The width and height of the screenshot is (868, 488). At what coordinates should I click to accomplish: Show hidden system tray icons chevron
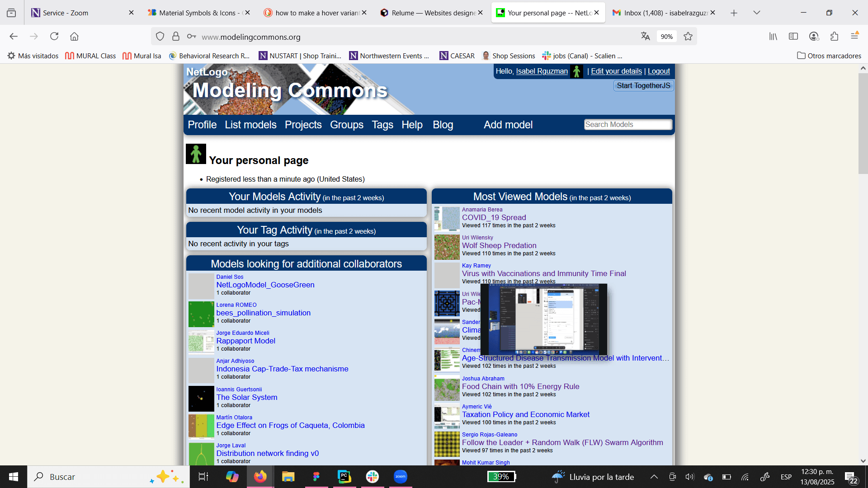654,477
